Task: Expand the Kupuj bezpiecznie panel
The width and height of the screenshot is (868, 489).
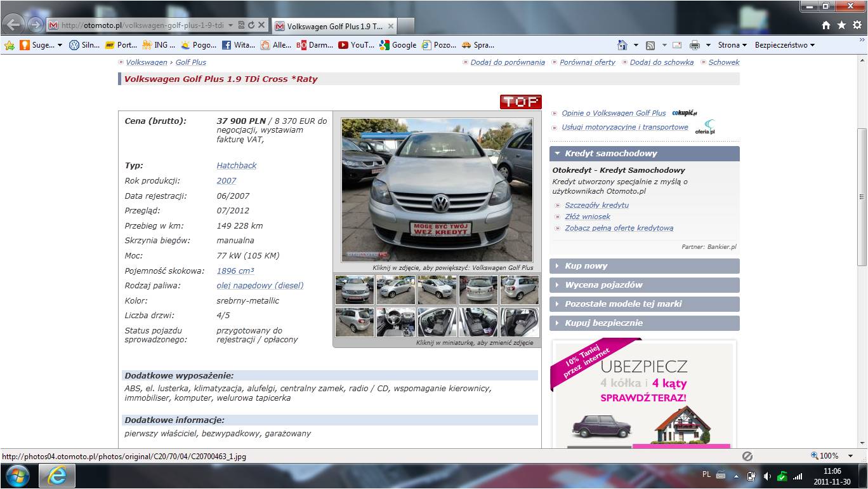Action: (x=644, y=323)
